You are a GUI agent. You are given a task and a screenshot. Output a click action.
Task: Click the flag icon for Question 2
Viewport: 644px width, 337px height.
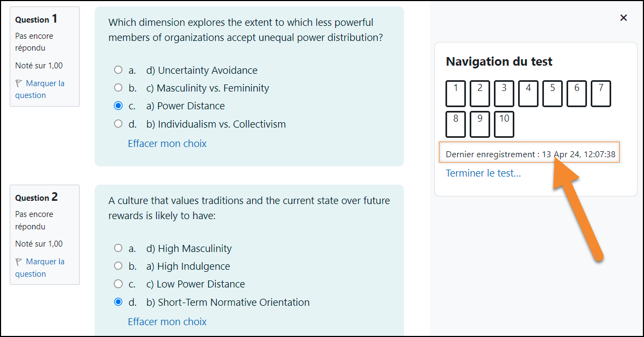pyautogui.click(x=19, y=262)
